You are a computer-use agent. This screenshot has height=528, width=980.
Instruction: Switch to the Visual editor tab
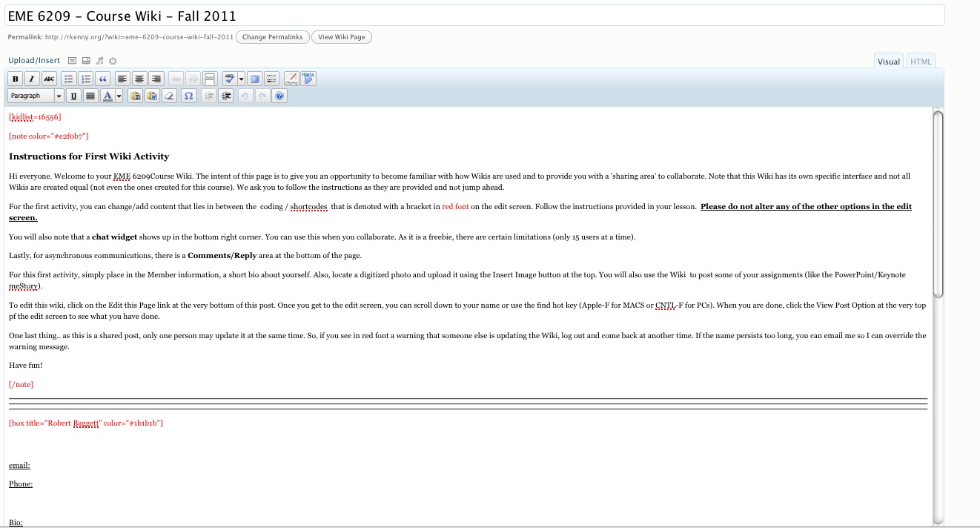[x=889, y=62]
